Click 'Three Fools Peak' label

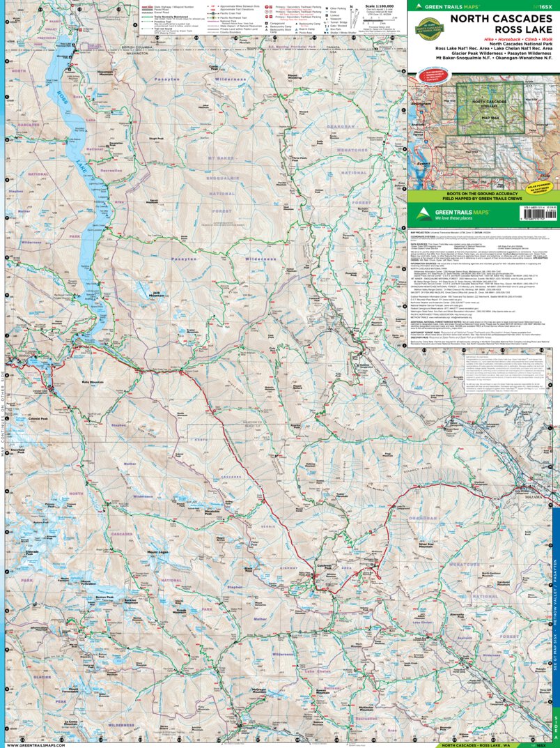(300, 159)
